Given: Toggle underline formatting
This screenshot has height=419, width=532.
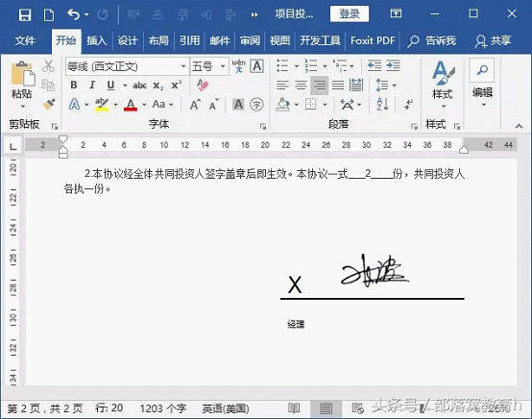Looking at the screenshot, I should click(x=110, y=85).
